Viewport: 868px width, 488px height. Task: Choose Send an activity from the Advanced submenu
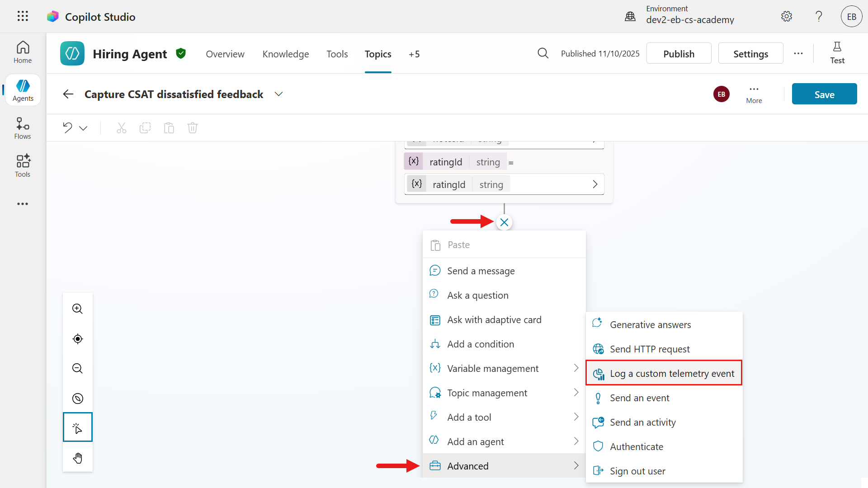pyautogui.click(x=642, y=422)
